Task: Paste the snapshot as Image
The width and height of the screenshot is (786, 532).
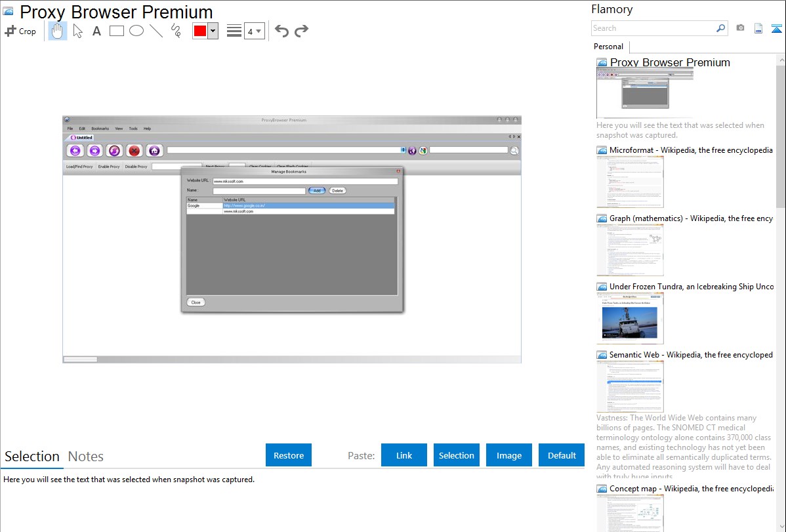Action: point(509,455)
